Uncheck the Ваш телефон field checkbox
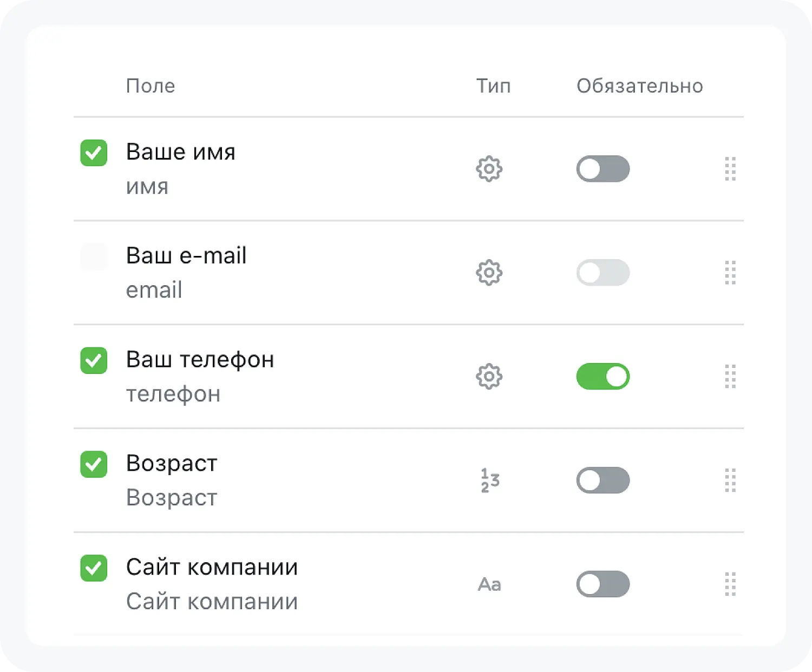 pyautogui.click(x=94, y=360)
